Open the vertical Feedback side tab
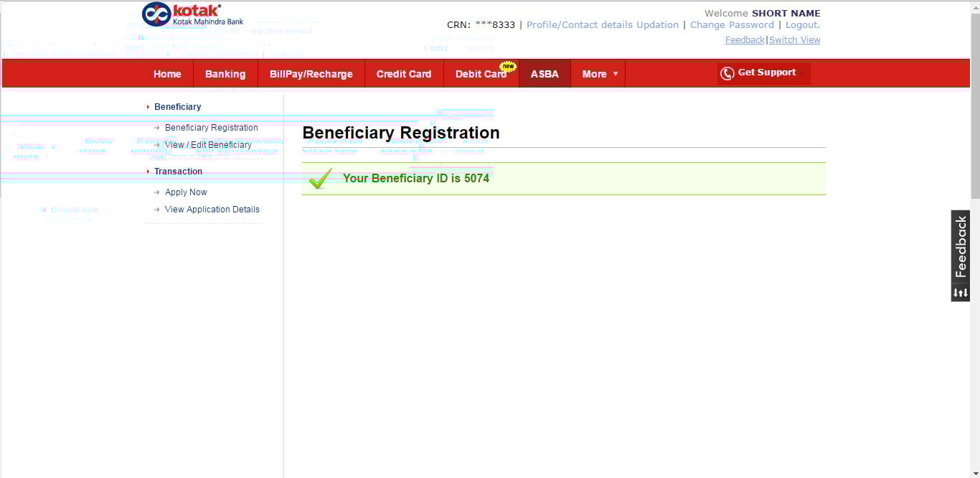Viewport: 980px width, 478px height. click(x=960, y=246)
